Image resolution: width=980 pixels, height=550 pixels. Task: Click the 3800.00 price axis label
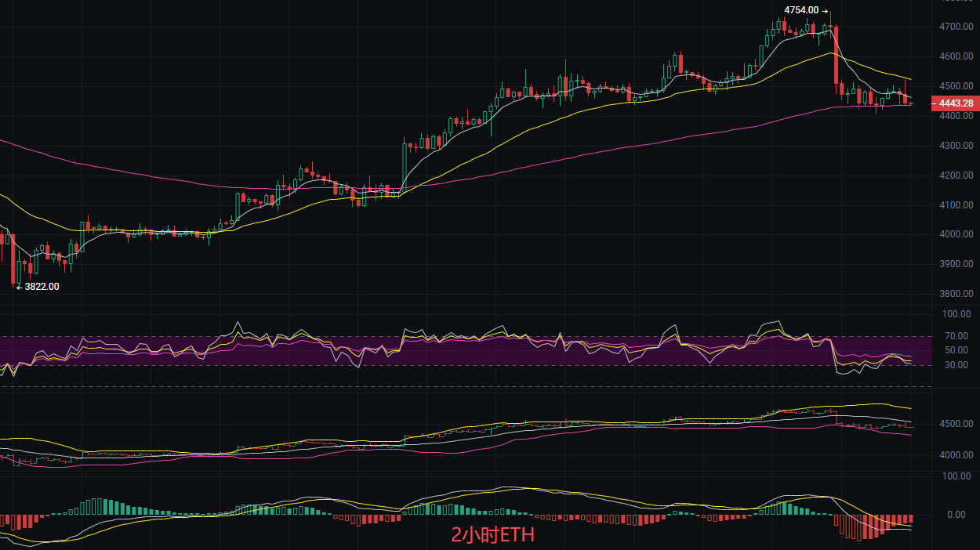pyautogui.click(x=956, y=294)
